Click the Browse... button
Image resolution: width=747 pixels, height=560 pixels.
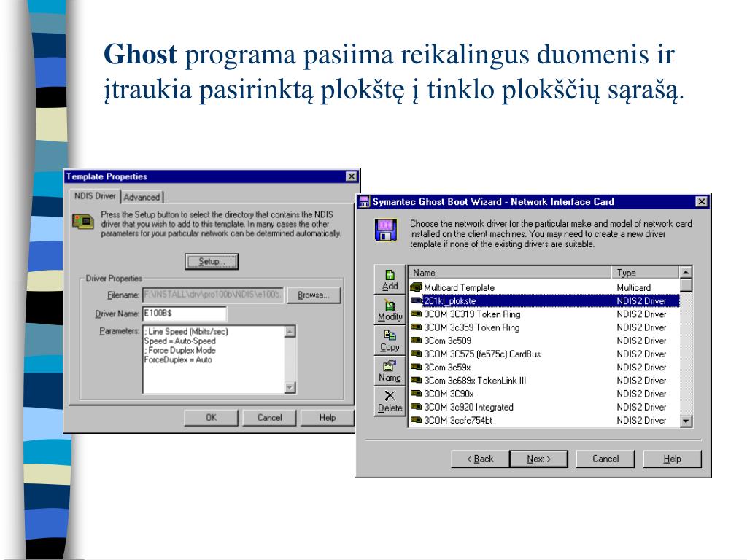point(314,295)
